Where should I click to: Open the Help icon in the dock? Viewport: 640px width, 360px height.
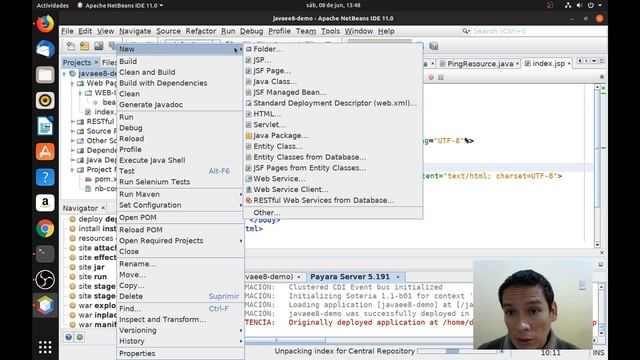(x=45, y=178)
